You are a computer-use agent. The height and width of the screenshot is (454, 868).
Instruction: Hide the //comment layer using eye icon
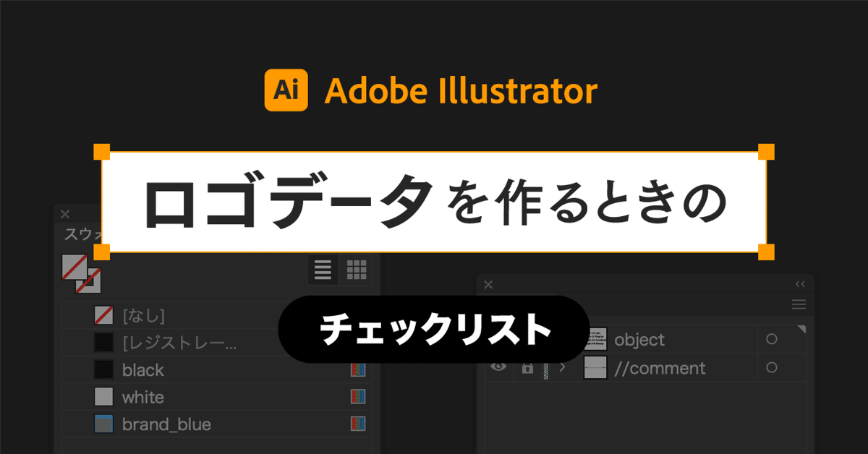pyautogui.click(x=498, y=367)
